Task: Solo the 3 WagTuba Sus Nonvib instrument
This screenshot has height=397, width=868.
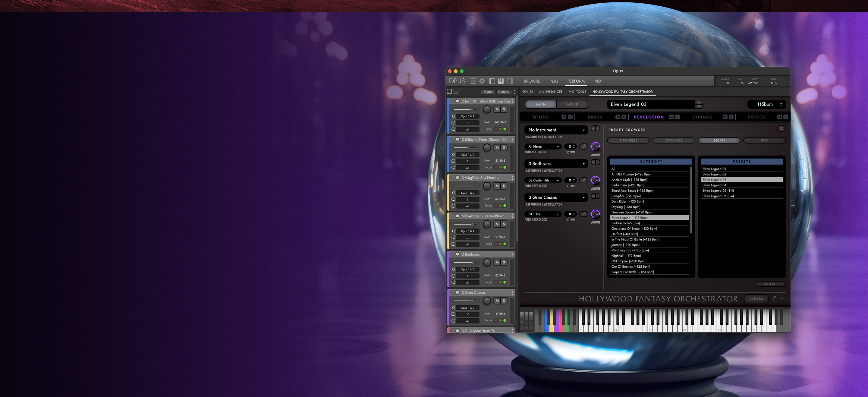Action: (504, 186)
